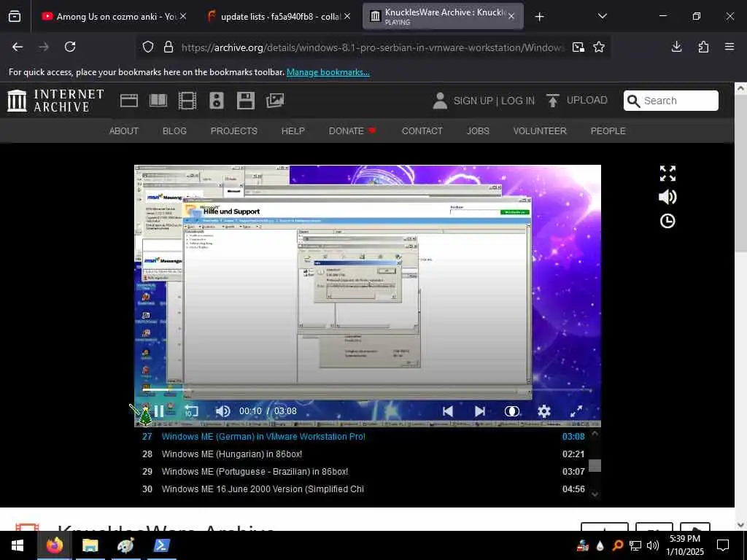Open the HELP menu item
The width and height of the screenshot is (747, 560).
[293, 131]
